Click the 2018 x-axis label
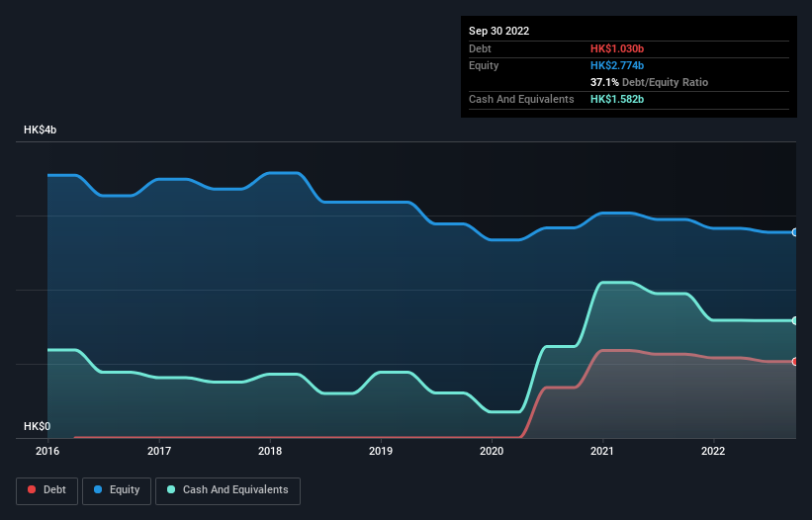 (x=270, y=451)
